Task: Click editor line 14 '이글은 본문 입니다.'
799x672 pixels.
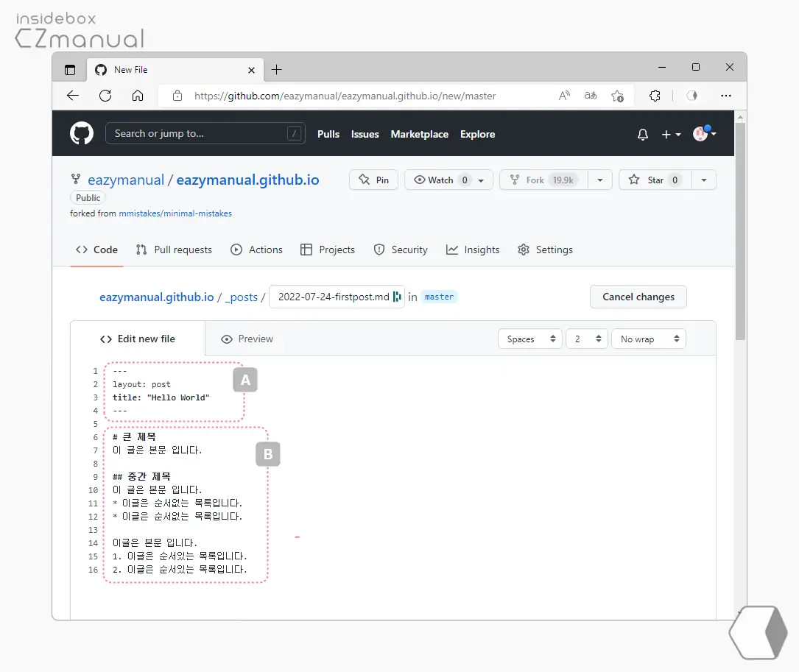Action: [155, 543]
